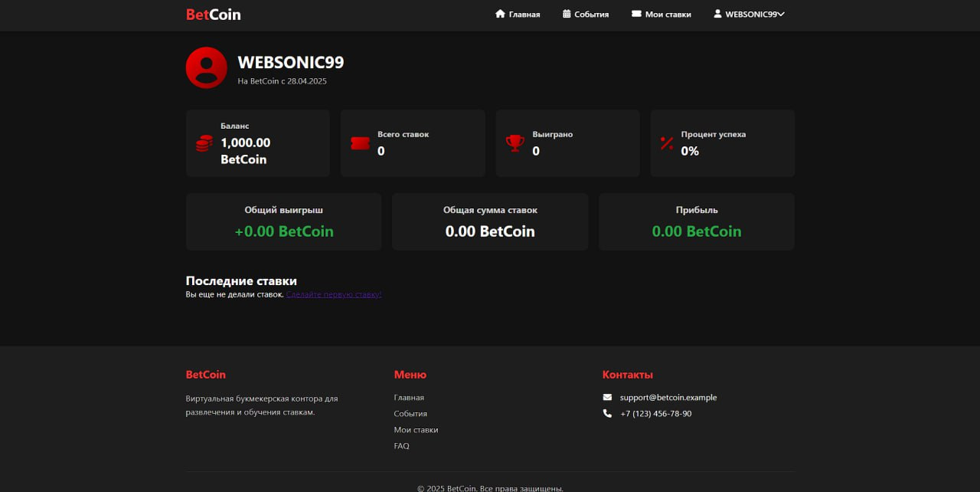Click the ticket icon beside Мои ставки
Screen dimensions: 980x492
click(x=636, y=14)
